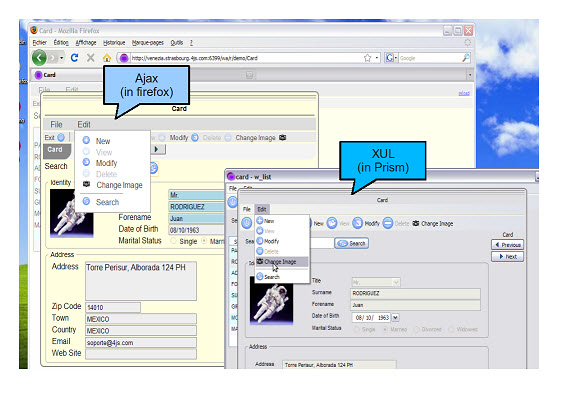
Task: Choose Modify in Ajax Edit menu
Action: point(106,163)
